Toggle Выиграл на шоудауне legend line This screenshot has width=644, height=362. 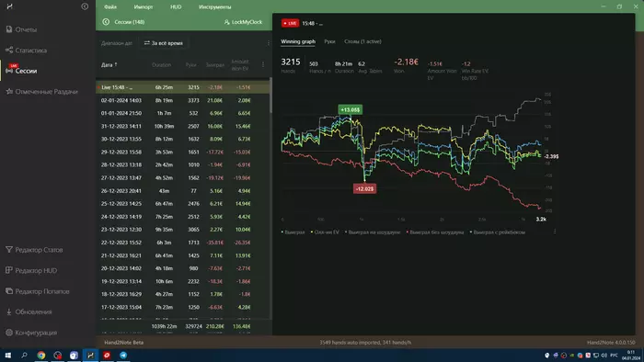click(373, 232)
